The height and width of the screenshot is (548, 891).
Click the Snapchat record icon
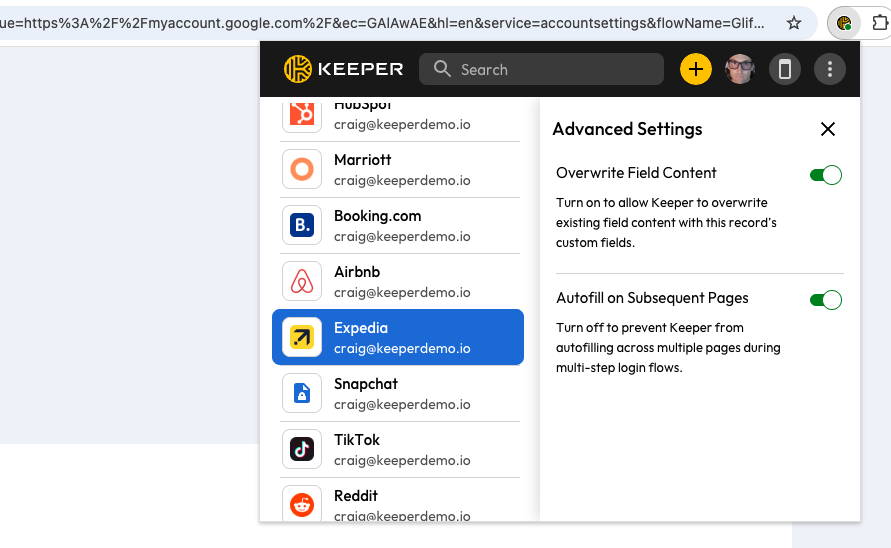[x=302, y=393]
